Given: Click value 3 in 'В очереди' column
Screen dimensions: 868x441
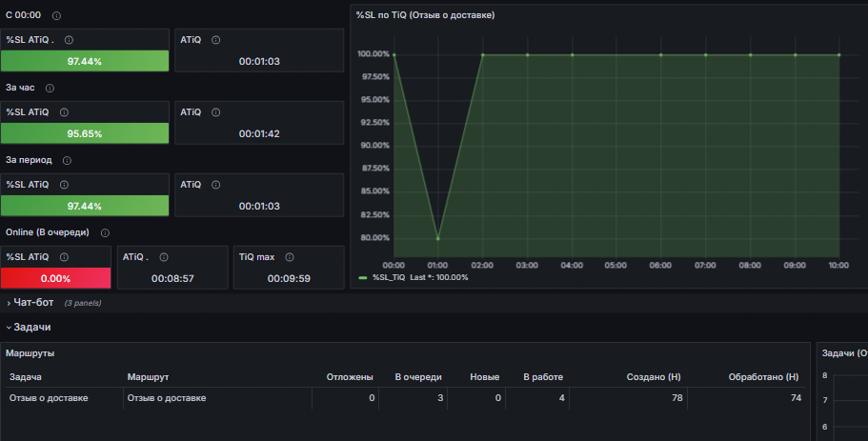Looking at the screenshot, I should [440, 398].
